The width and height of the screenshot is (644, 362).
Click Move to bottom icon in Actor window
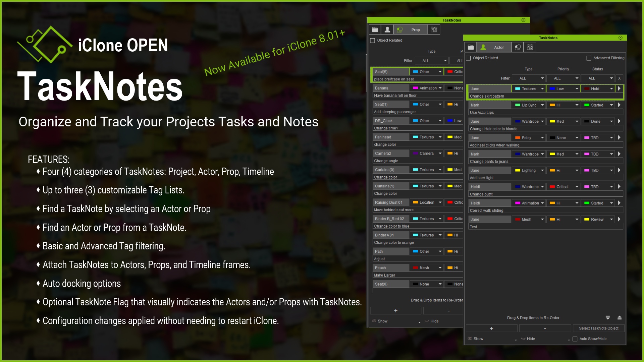tap(608, 317)
